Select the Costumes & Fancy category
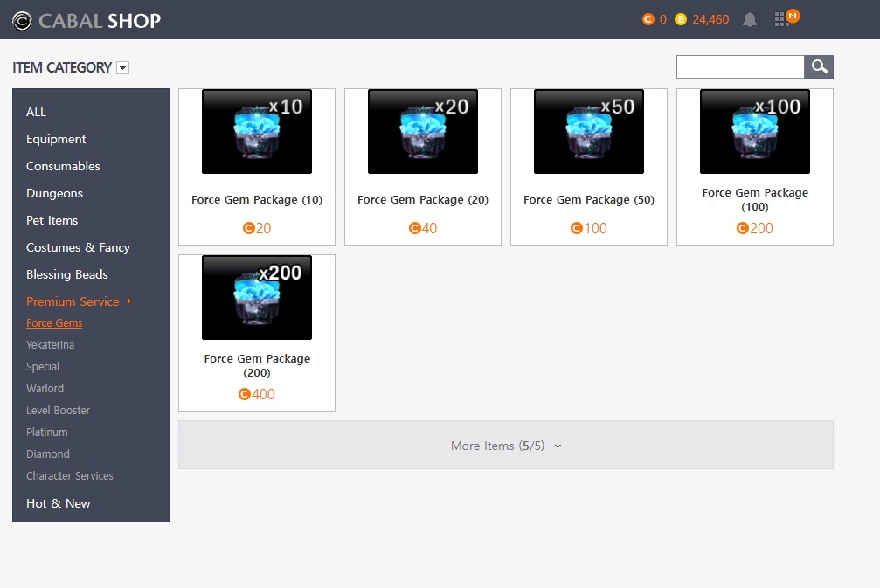Image resolution: width=880 pixels, height=588 pixels. tap(78, 247)
